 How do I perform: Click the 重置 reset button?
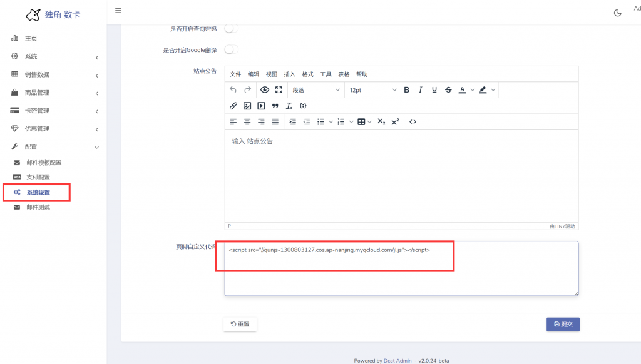[x=240, y=325]
